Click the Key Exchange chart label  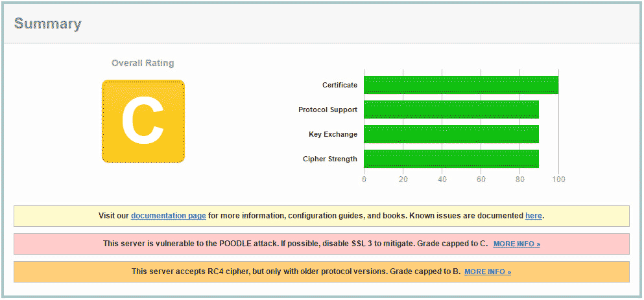click(333, 135)
